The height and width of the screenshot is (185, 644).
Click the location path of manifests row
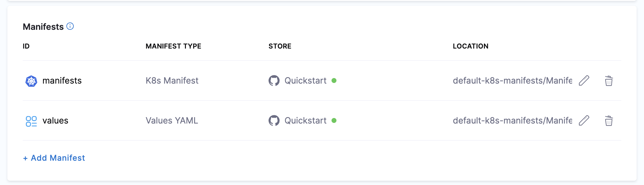(x=512, y=81)
